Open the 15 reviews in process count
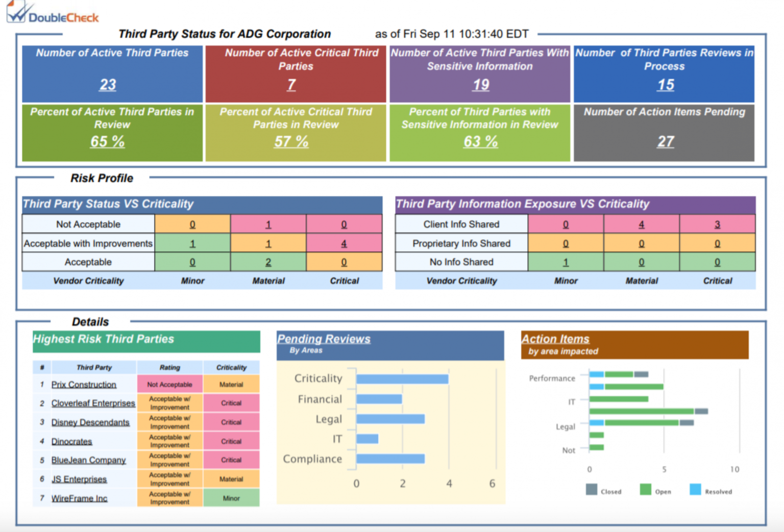The height and width of the screenshot is (532, 784). coord(666,85)
